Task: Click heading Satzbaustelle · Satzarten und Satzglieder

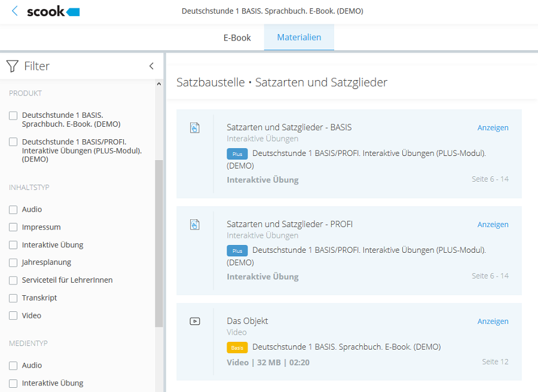Action: click(x=282, y=82)
